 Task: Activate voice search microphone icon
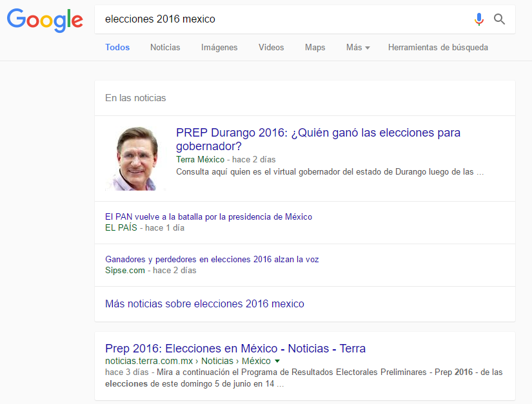pos(478,19)
